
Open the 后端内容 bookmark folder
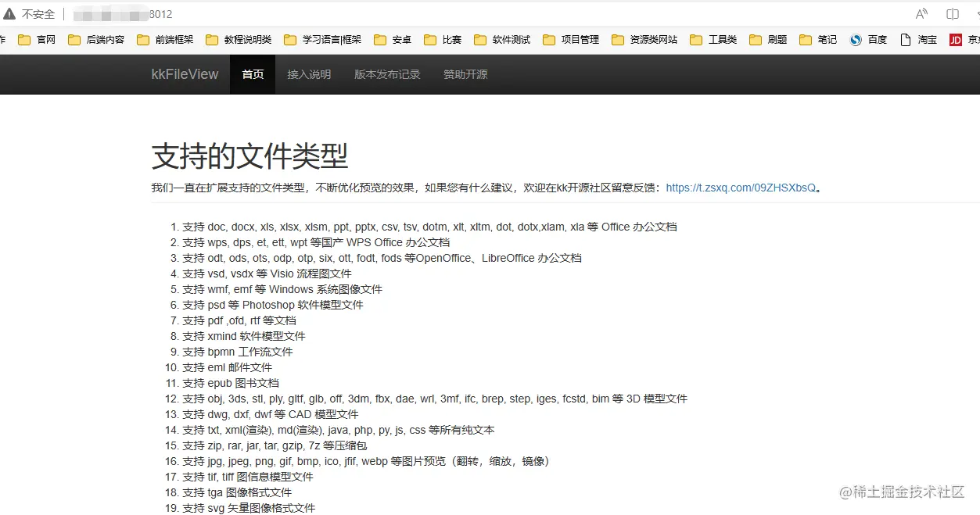[96, 39]
